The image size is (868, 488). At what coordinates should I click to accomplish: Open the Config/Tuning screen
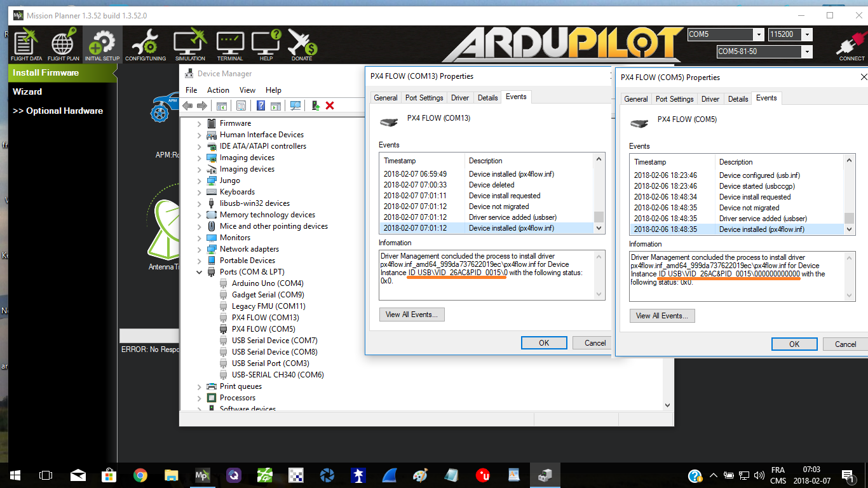click(x=145, y=44)
